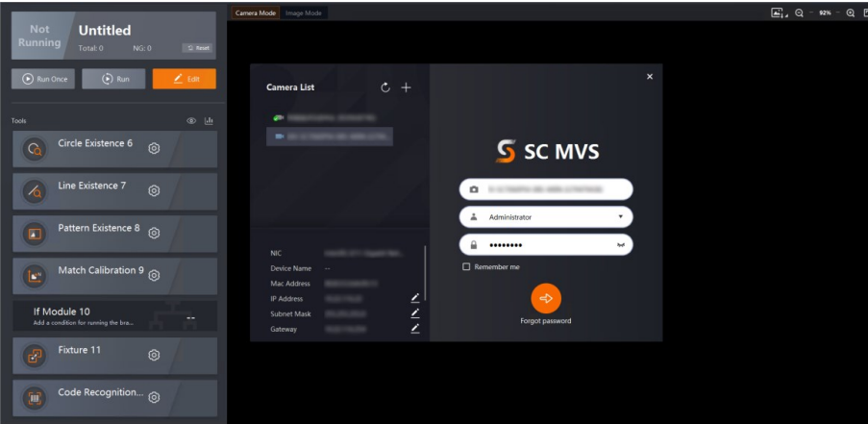The image size is (868, 424).
Task: Refresh the Camera List
Action: [x=385, y=87]
